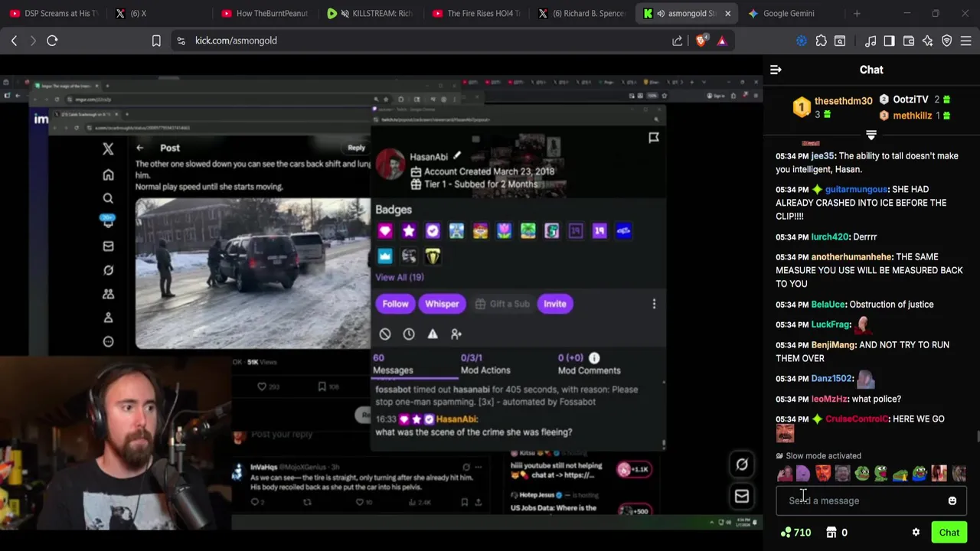Screen dimensions: 980x551
Task: Open Brave Rewards triangle icon
Action: (x=722, y=41)
